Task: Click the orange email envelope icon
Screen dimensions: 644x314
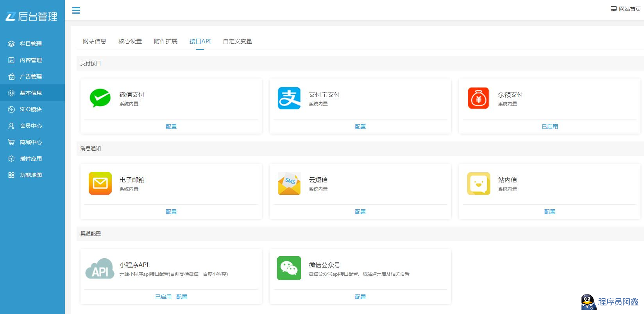Action: pyautogui.click(x=100, y=183)
